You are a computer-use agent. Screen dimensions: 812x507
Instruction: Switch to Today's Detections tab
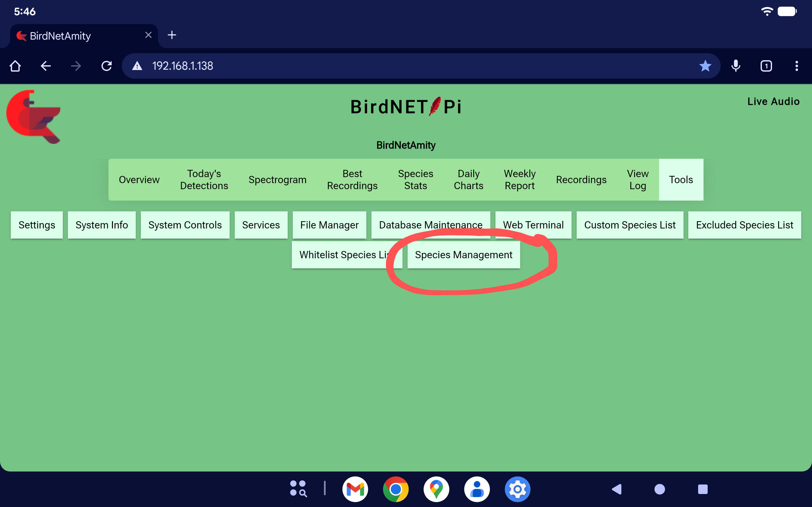204,180
